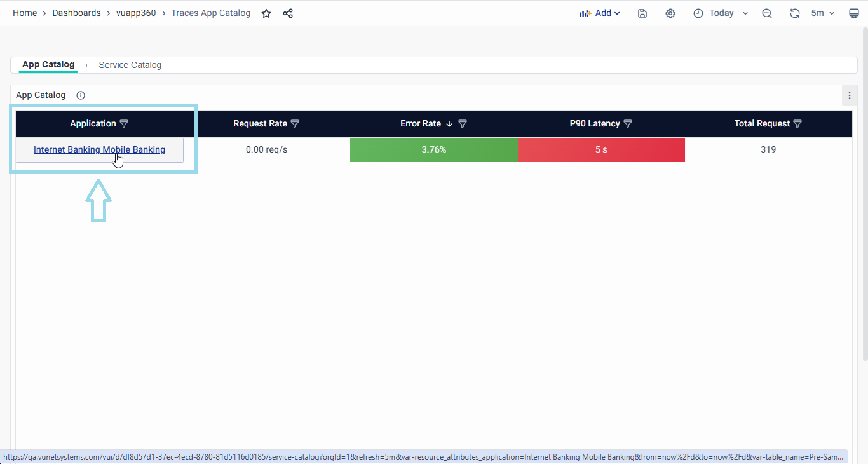Screen dimensions: 868x464
Task: Open dashboard settings gear
Action: [670, 13]
